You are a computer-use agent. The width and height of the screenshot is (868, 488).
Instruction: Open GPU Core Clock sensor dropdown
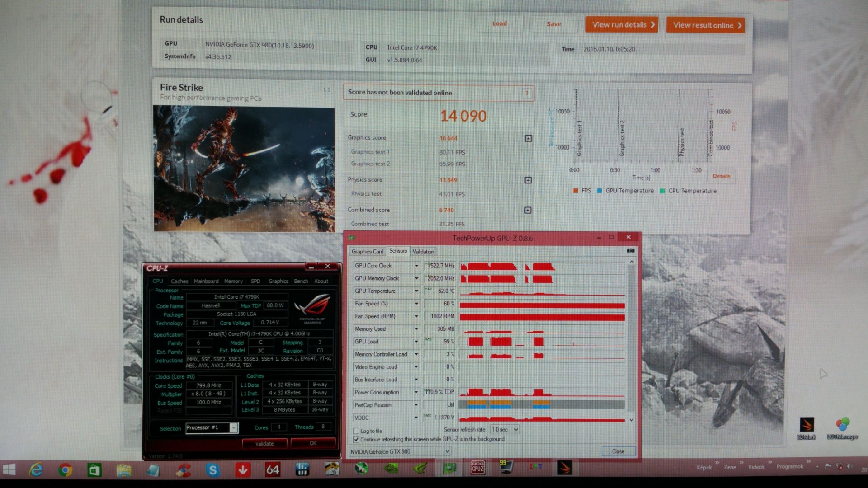coord(416,266)
